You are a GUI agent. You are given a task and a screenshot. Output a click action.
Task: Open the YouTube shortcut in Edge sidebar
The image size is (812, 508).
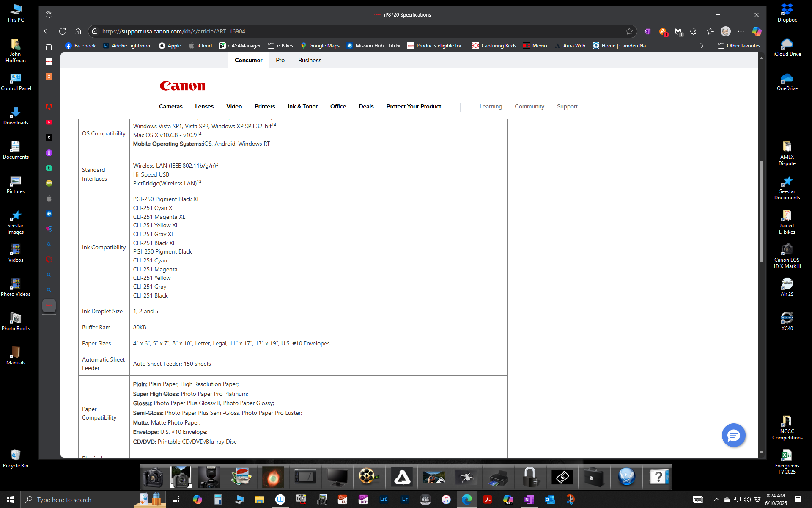point(49,122)
